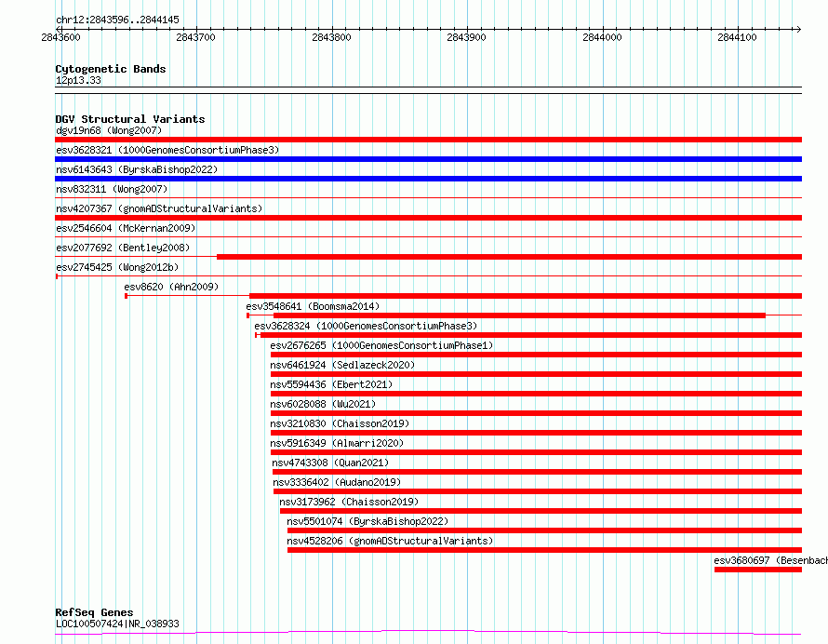Click the red bar under nsv6461924
The width and height of the screenshot is (828, 644).
pyautogui.click(x=536, y=374)
